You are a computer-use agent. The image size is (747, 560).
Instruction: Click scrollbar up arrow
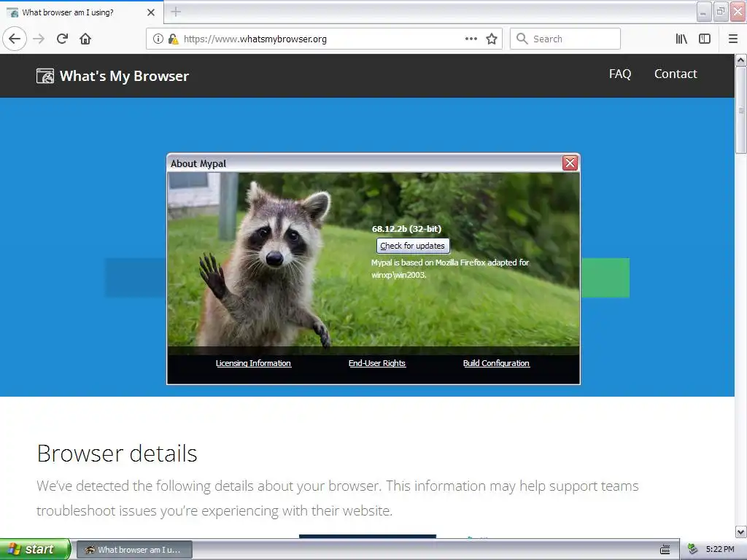coord(740,60)
